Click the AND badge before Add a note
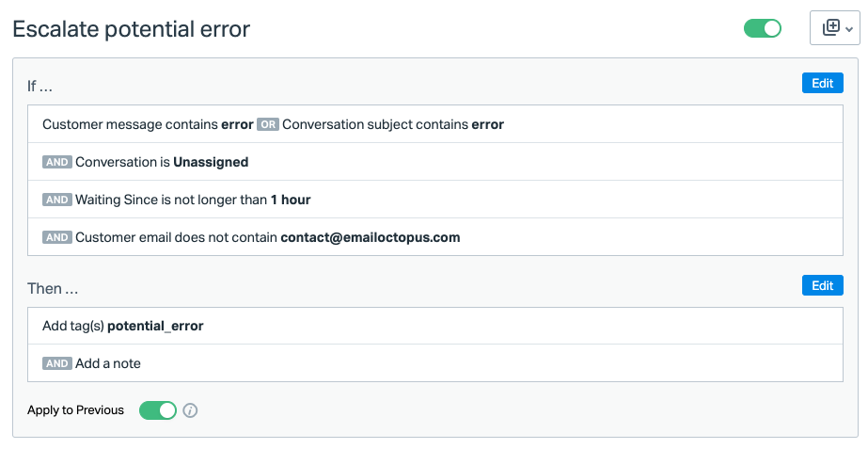 (57, 363)
